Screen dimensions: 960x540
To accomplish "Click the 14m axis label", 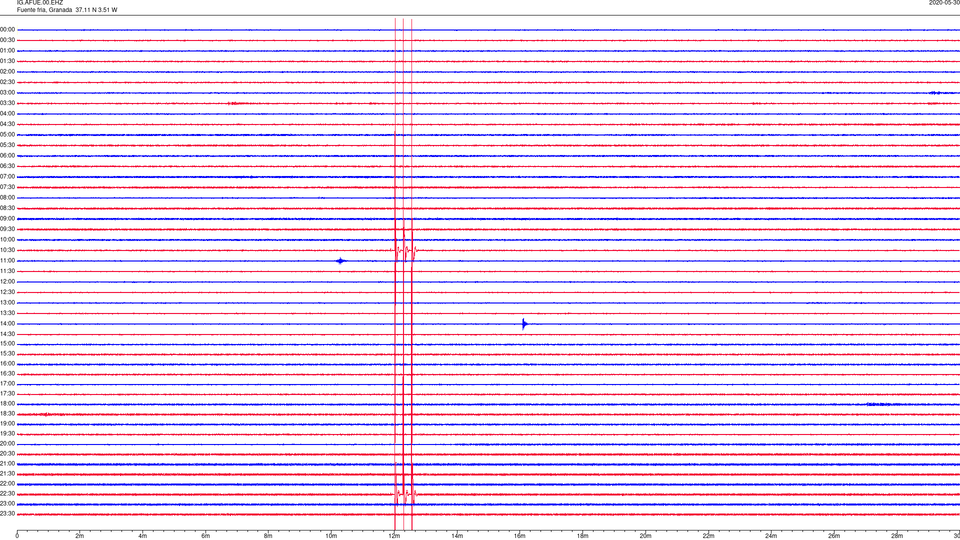I will pos(457,536).
